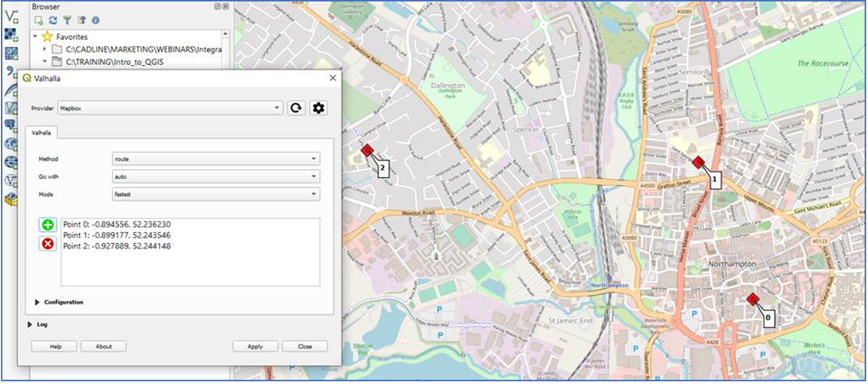Collapse the Favorites tree node
Viewport: 868px width, 384px height.
pos(35,36)
